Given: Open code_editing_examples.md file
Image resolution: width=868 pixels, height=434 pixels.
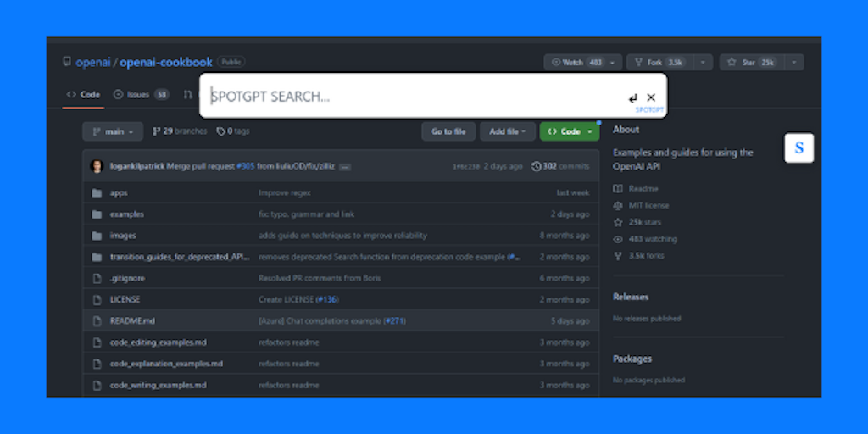Looking at the screenshot, I should pyautogui.click(x=159, y=342).
